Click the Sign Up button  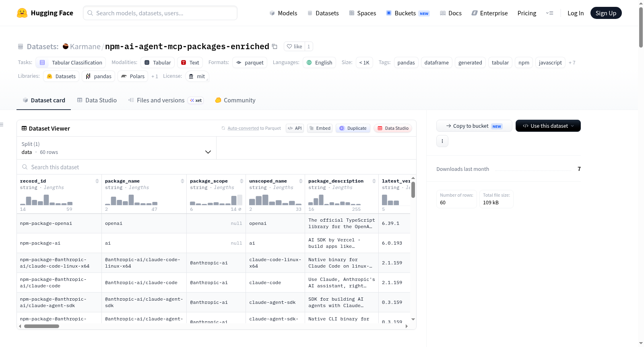(606, 13)
